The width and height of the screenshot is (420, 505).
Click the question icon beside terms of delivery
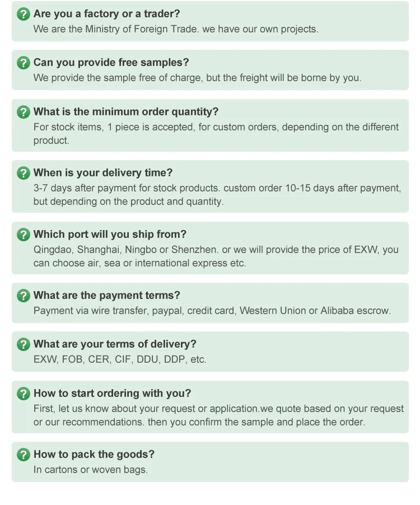click(24, 344)
